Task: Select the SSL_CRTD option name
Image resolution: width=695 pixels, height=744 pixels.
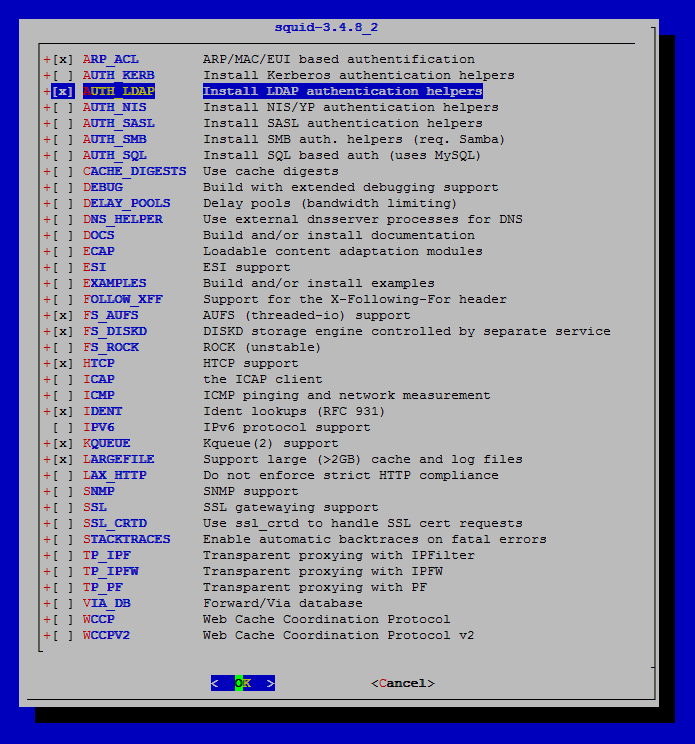Action: 115,524
